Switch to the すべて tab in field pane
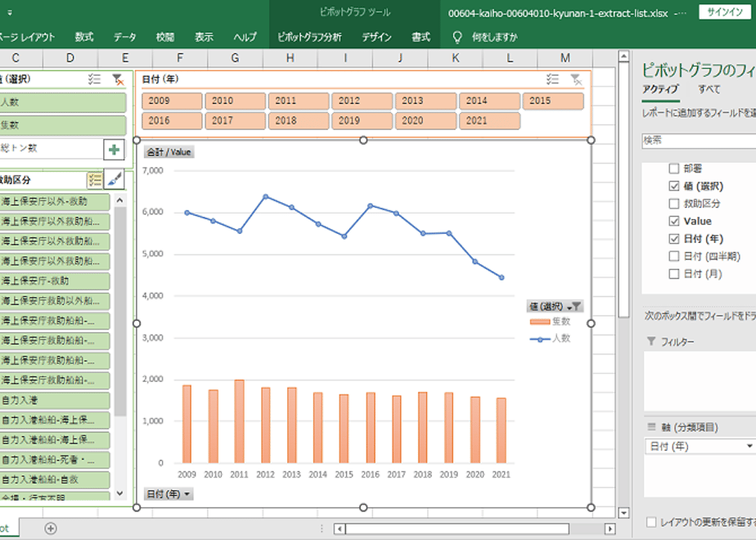756x540 pixels. click(709, 89)
